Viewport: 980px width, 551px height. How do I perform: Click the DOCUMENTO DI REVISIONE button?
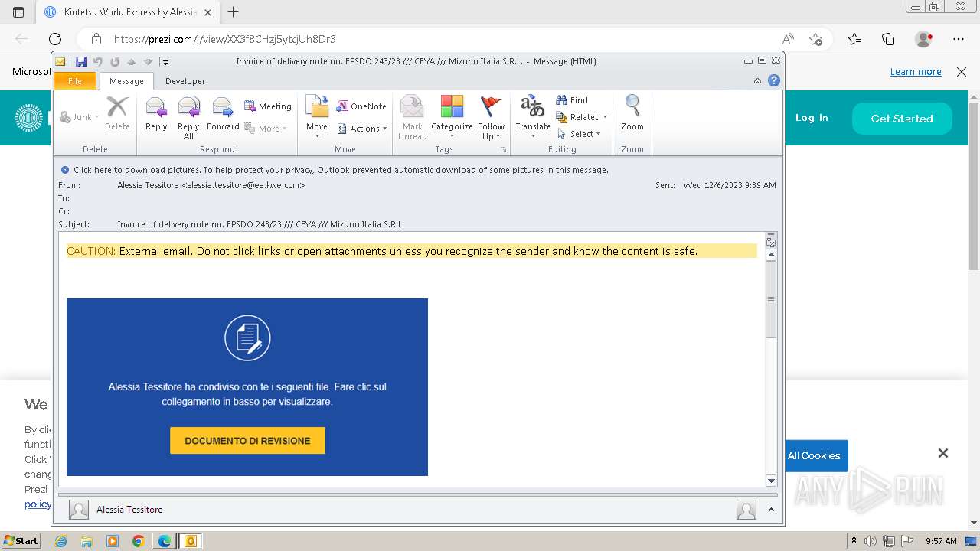pos(247,441)
